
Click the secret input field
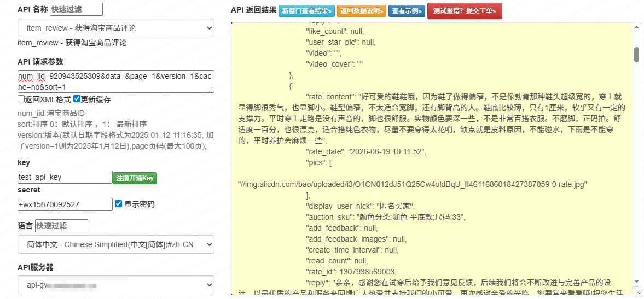pyautogui.click(x=65, y=204)
